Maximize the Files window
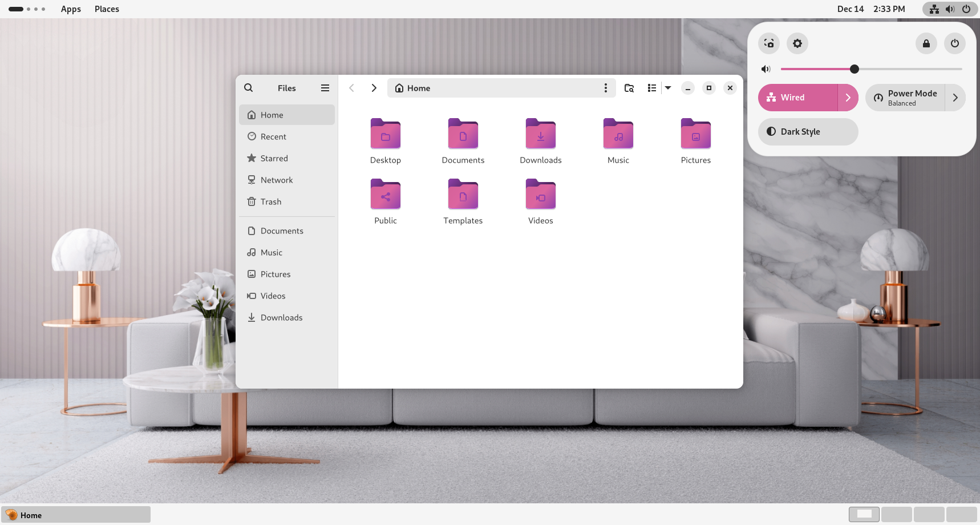Screen dimensions: 980x525 [x=709, y=88]
